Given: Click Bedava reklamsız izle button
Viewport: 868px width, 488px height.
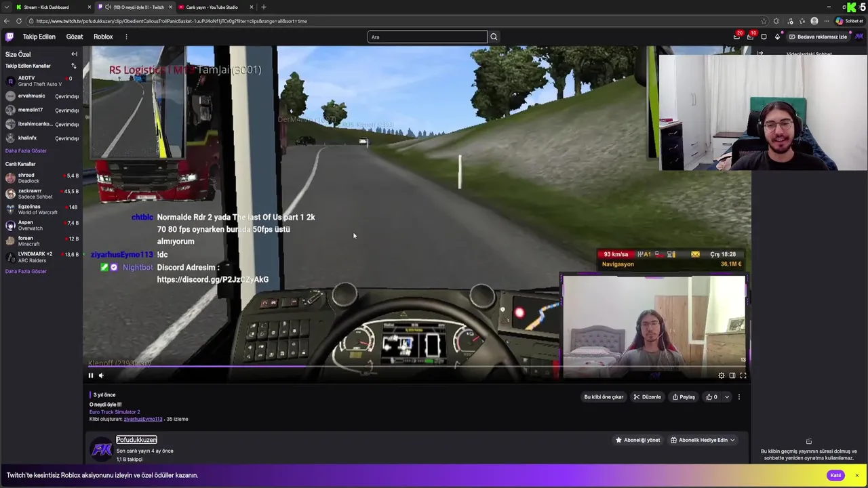Looking at the screenshot, I should pyautogui.click(x=818, y=37).
